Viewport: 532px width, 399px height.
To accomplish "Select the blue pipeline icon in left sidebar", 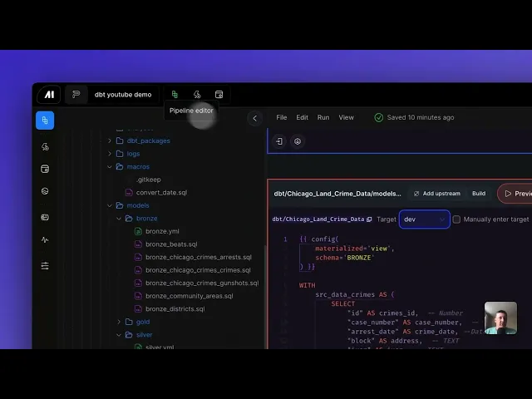I will 45,120.
